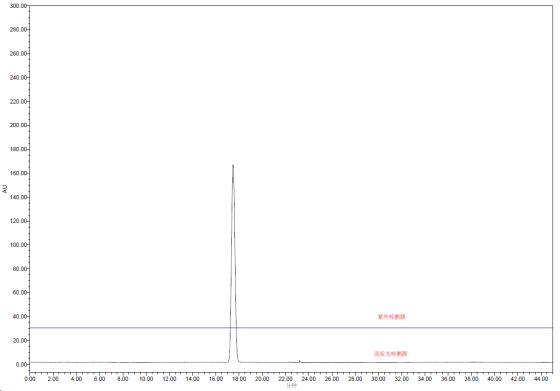The image size is (560, 391).
Task: Click the 36.00 x-axis tick label
Action: [x=448, y=379]
